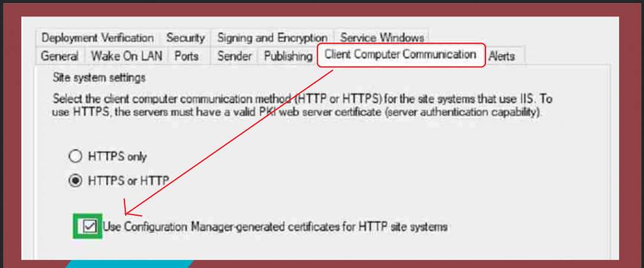Select the Client Computer Communication tab
The width and height of the screenshot is (644, 268).
tap(401, 55)
